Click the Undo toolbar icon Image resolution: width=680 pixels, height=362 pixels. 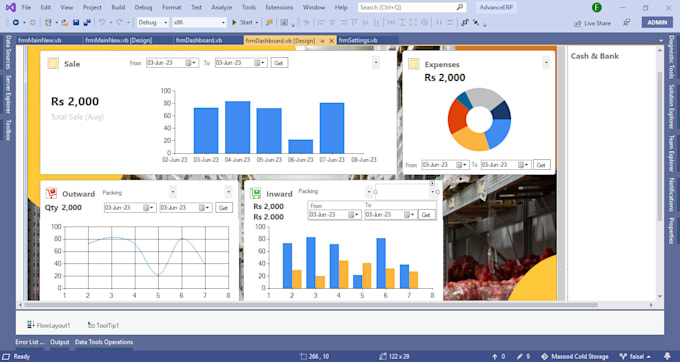coord(102,23)
